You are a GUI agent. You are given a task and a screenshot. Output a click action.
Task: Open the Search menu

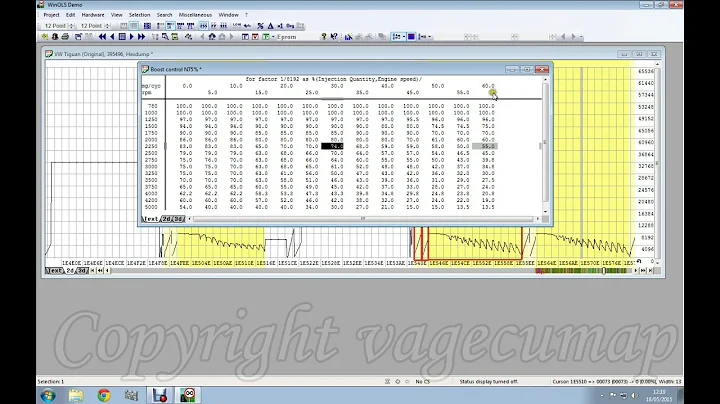click(x=164, y=15)
